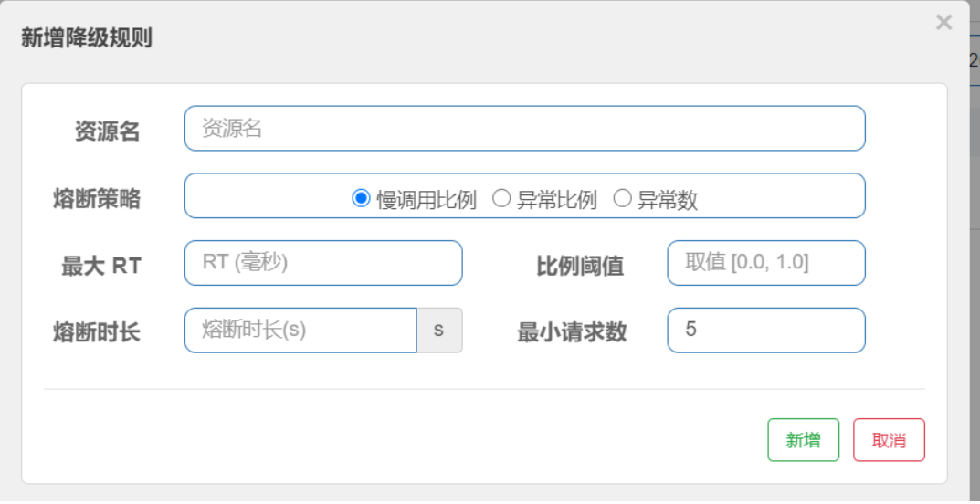Viewport: 980px width, 504px height.
Task: Click the 资源名 field label
Action: click(x=107, y=131)
